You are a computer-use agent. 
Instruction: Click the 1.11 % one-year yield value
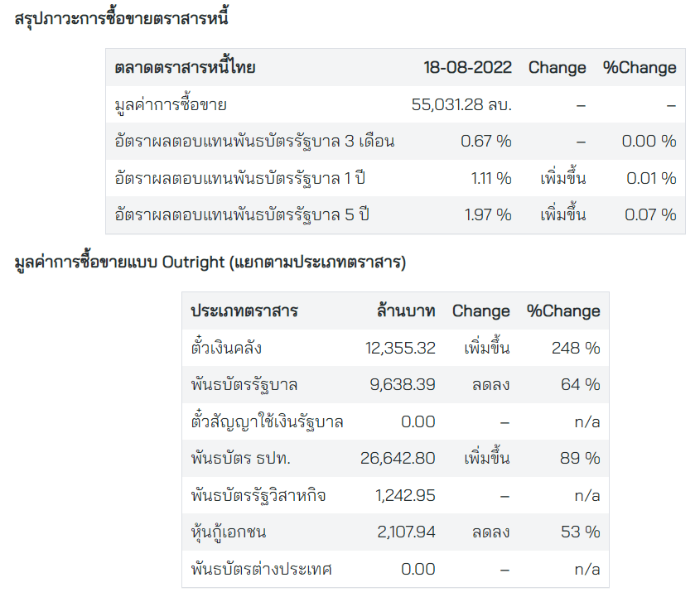click(x=490, y=178)
